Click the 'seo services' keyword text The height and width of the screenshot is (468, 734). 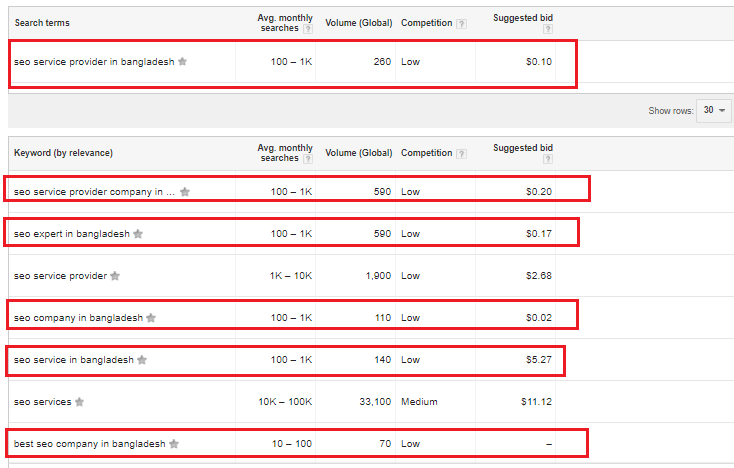point(43,402)
